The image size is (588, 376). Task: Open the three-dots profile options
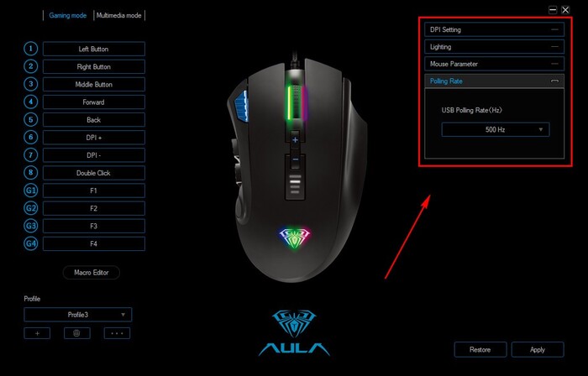coord(117,333)
